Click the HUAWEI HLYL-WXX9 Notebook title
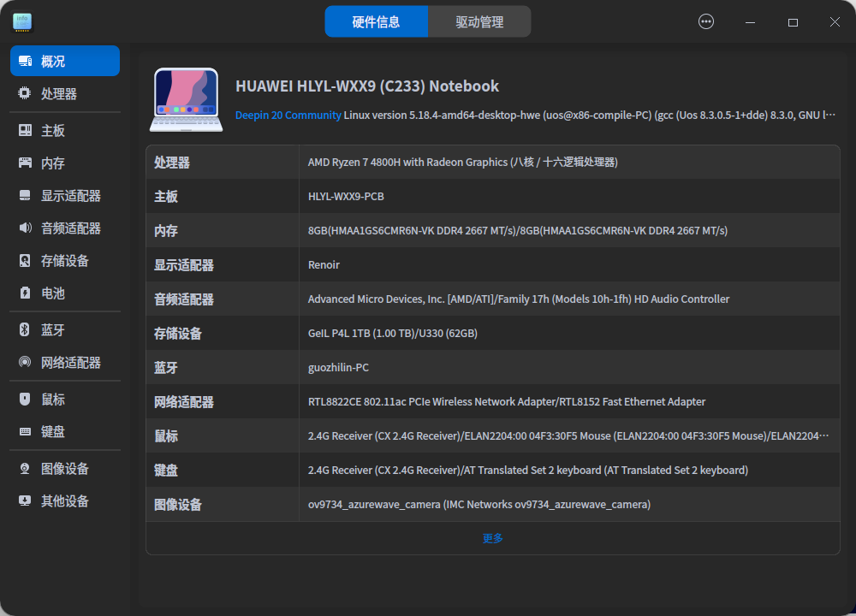 (367, 86)
